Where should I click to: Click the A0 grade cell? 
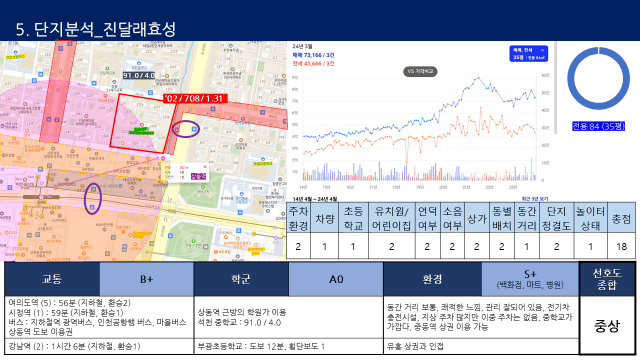(336, 279)
